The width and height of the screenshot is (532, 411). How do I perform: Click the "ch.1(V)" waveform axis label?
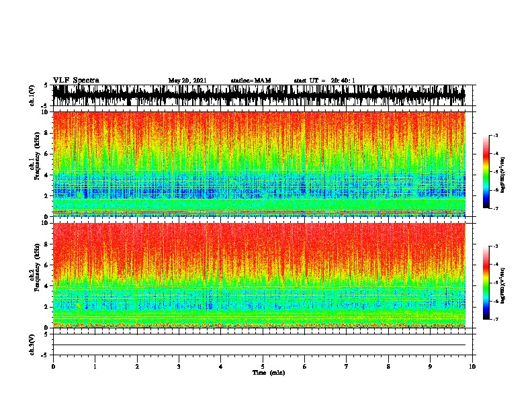(32, 95)
